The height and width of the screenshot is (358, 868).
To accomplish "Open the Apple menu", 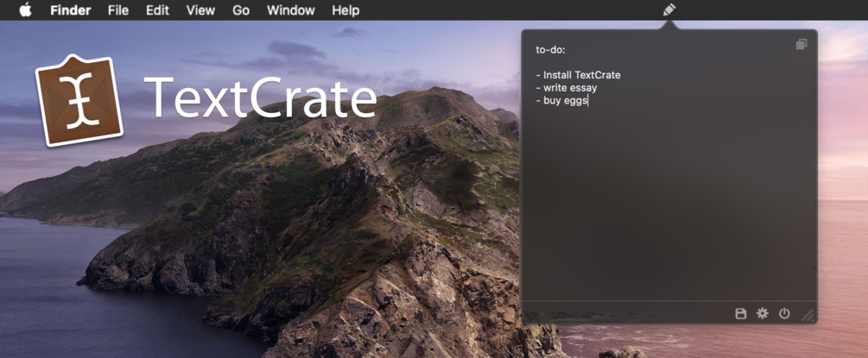I will (25, 10).
